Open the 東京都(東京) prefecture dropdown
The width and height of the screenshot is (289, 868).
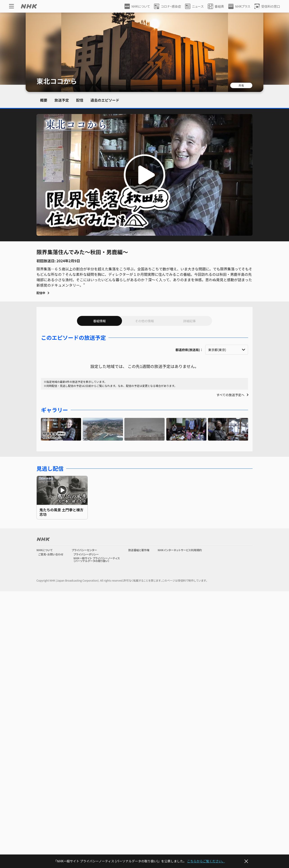pyautogui.click(x=226, y=350)
